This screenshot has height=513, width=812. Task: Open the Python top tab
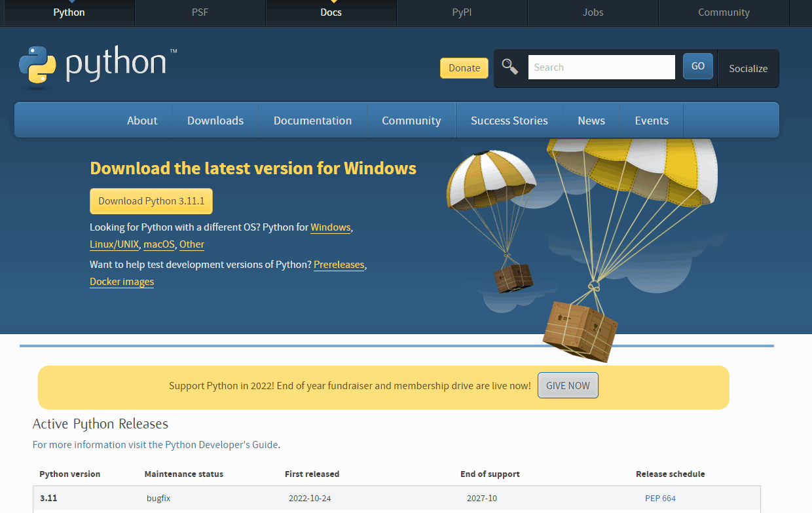point(69,12)
